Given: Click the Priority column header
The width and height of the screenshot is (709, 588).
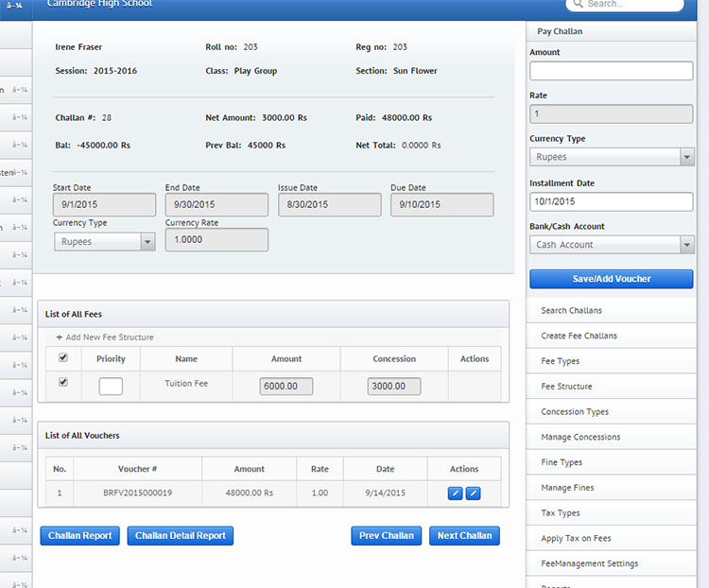Looking at the screenshot, I should 111,358.
